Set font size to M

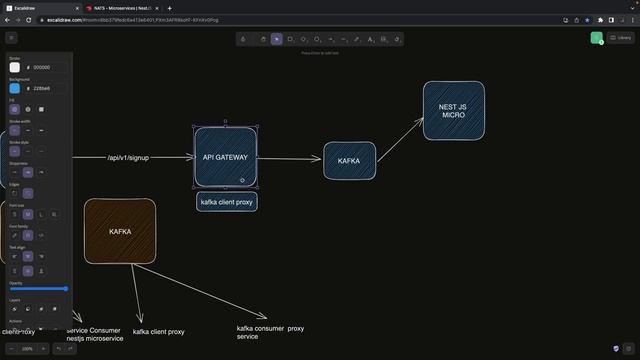(x=28, y=214)
